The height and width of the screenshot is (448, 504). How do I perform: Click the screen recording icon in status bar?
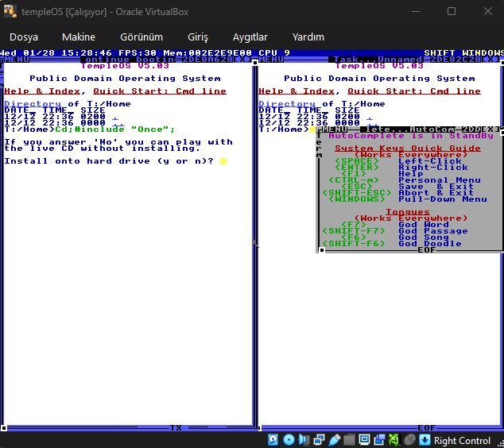(x=380, y=439)
